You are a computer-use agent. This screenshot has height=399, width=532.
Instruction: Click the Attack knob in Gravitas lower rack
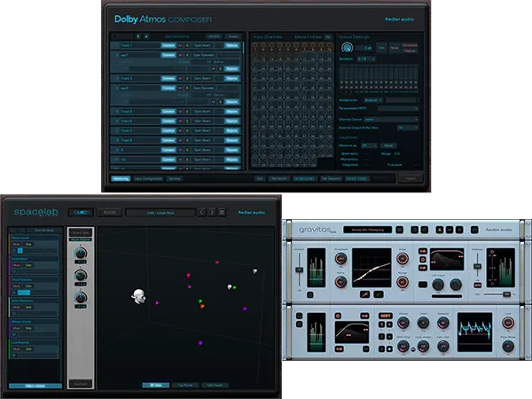pos(403,323)
